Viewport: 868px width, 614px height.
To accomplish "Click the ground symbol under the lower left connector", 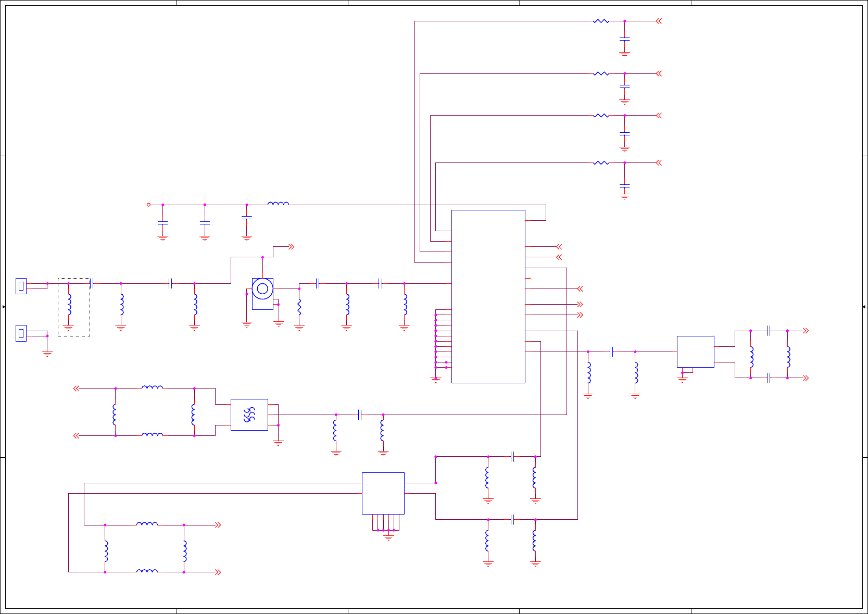I will pyautogui.click(x=47, y=354).
